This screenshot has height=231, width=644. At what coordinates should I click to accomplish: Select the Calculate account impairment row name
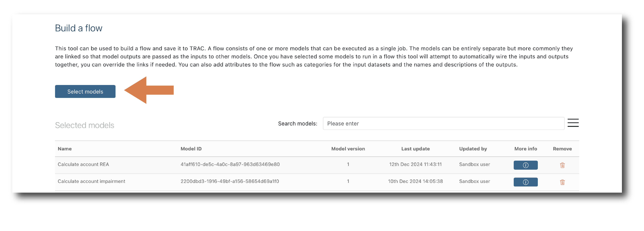91,181
